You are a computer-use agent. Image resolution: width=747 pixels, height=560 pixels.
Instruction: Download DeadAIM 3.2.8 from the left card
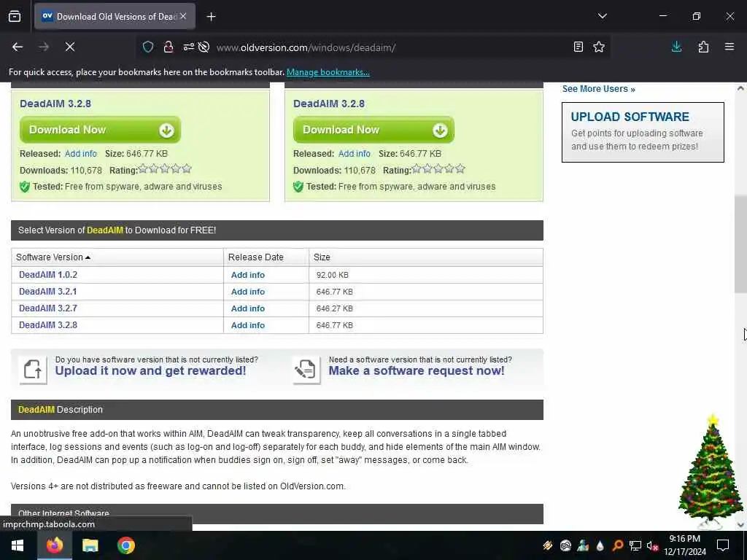(100, 130)
